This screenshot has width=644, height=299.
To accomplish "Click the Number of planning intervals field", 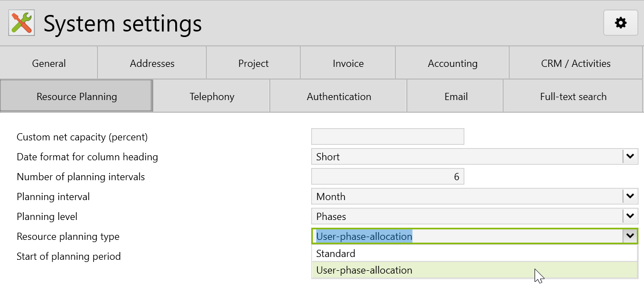I will click(x=388, y=177).
